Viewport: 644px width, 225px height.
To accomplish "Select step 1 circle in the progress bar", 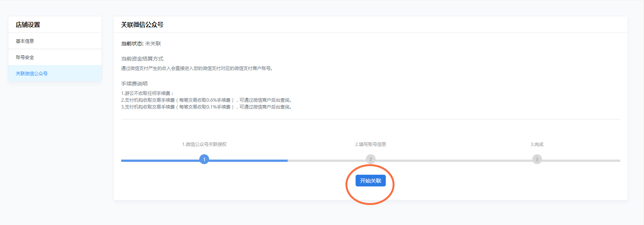I will coord(204,159).
